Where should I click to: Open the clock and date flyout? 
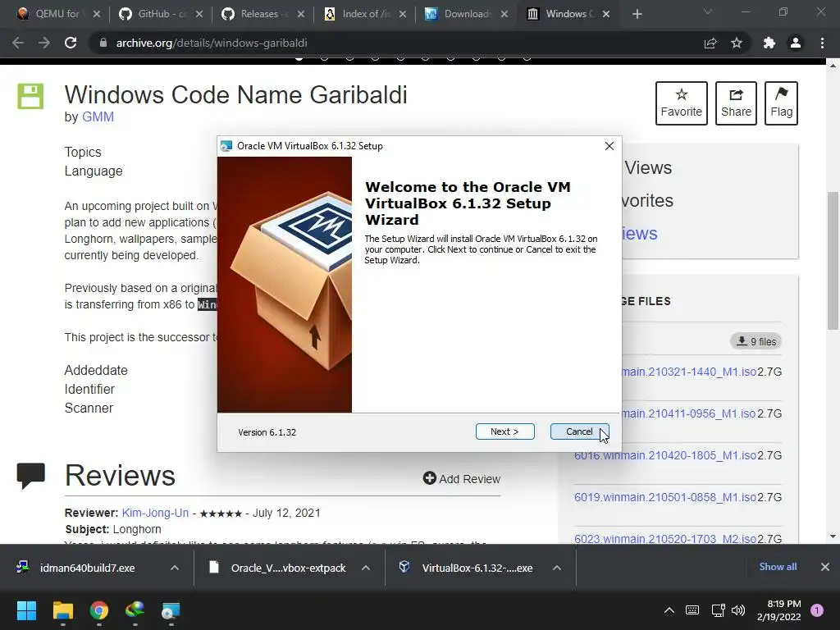click(x=779, y=610)
